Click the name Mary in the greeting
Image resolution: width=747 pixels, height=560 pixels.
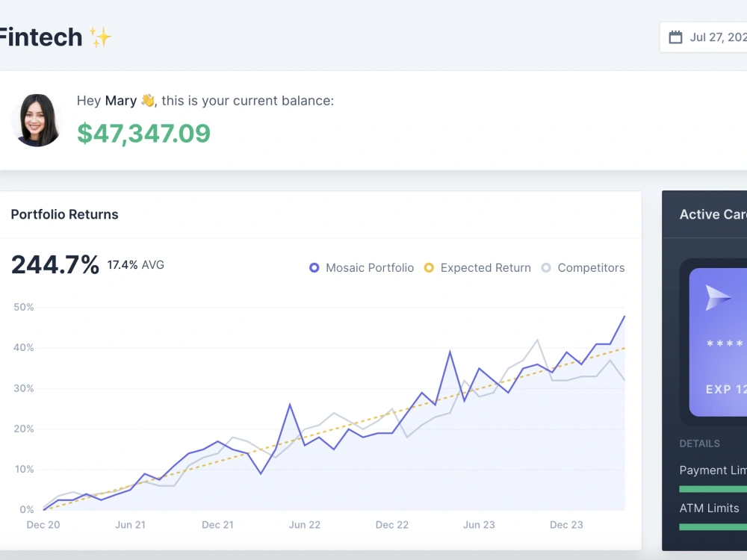(x=120, y=101)
